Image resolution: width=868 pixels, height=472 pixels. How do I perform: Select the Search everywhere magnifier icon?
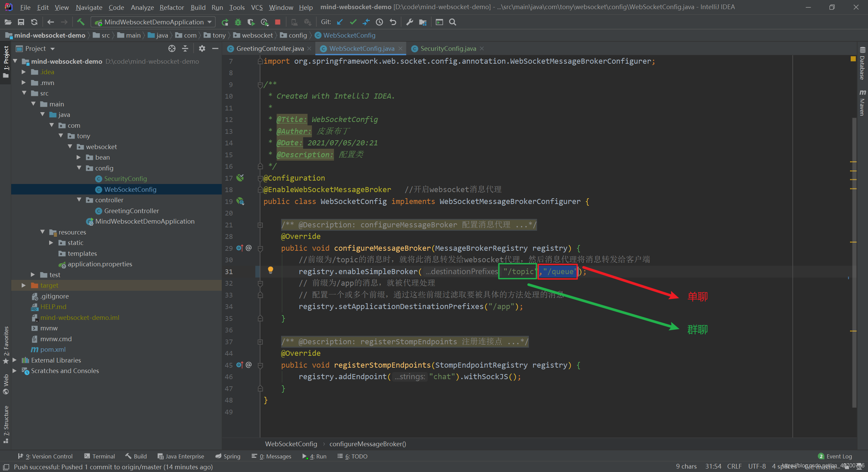pos(453,22)
